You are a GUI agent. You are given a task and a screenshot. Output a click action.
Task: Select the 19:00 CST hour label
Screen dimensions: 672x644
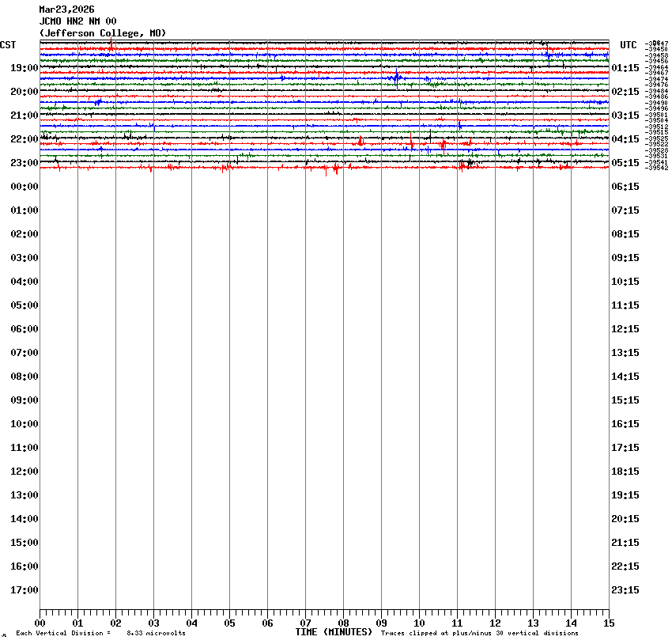click(x=25, y=68)
